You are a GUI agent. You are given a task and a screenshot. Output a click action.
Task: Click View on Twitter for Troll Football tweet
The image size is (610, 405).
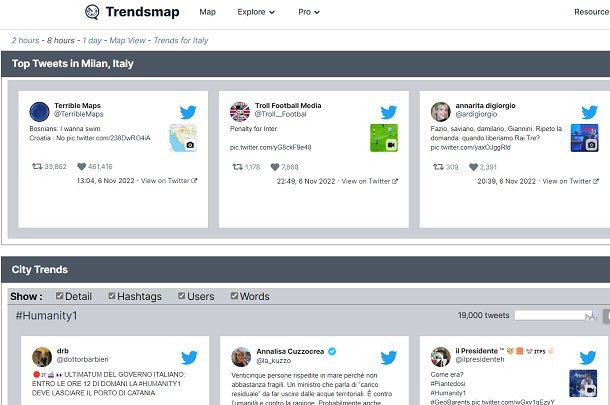click(x=370, y=181)
